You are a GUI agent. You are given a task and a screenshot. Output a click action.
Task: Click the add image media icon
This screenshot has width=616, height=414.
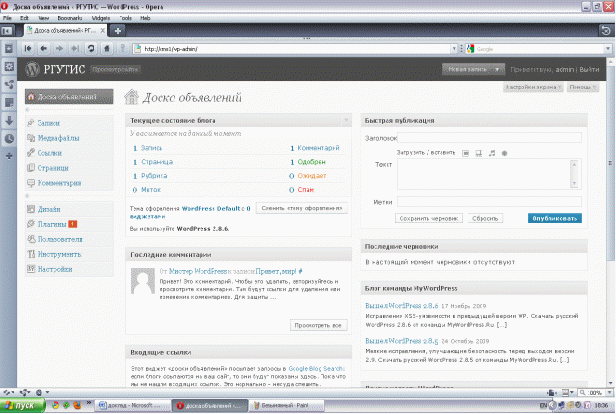pyautogui.click(x=465, y=153)
